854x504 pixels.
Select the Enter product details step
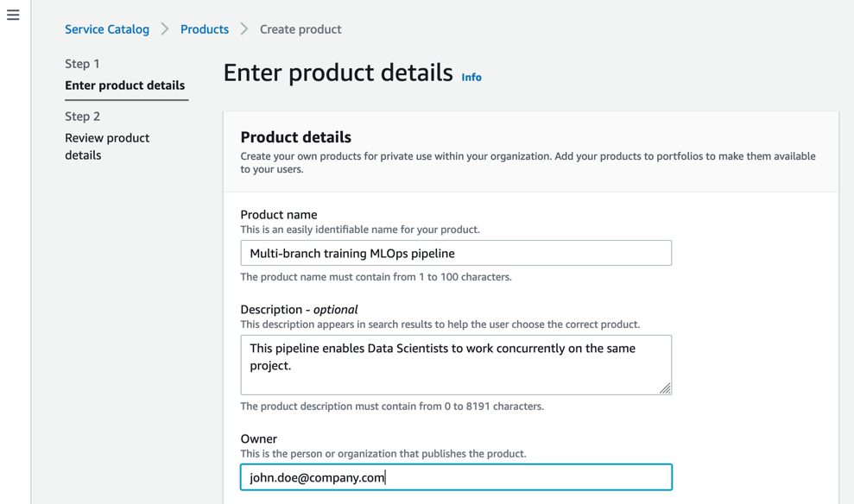(124, 85)
